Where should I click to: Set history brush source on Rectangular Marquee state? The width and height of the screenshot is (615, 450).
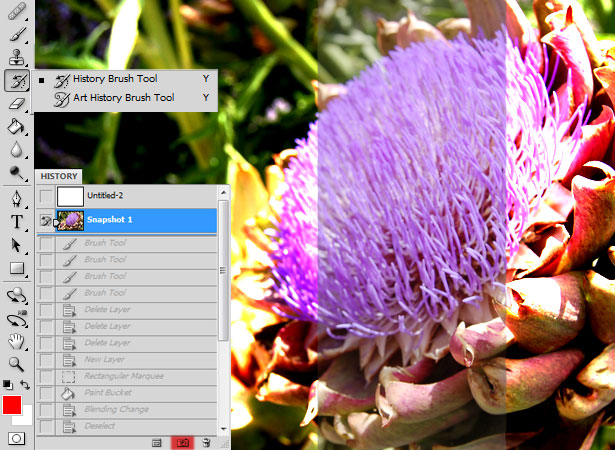46,376
